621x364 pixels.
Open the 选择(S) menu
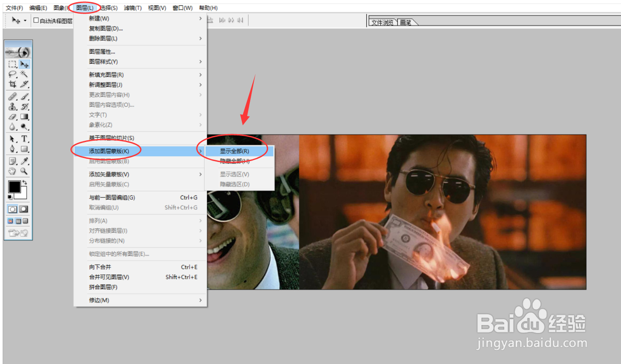pyautogui.click(x=108, y=8)
